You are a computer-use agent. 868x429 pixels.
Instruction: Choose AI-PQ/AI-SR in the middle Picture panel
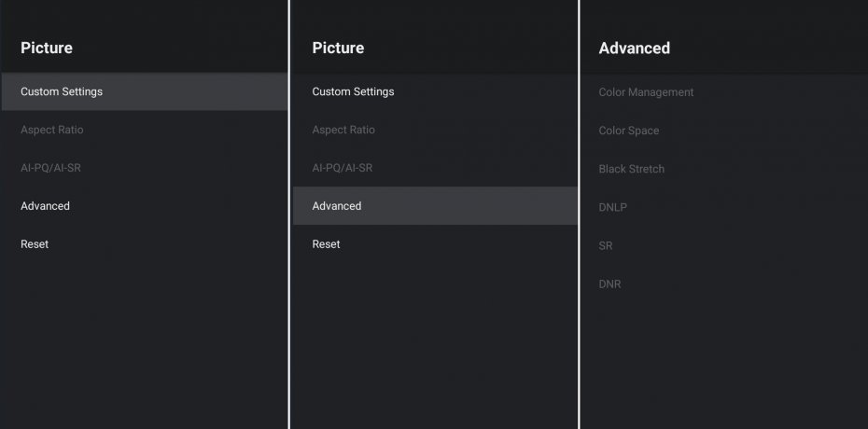pyautogui.click(x=343, y=168)
